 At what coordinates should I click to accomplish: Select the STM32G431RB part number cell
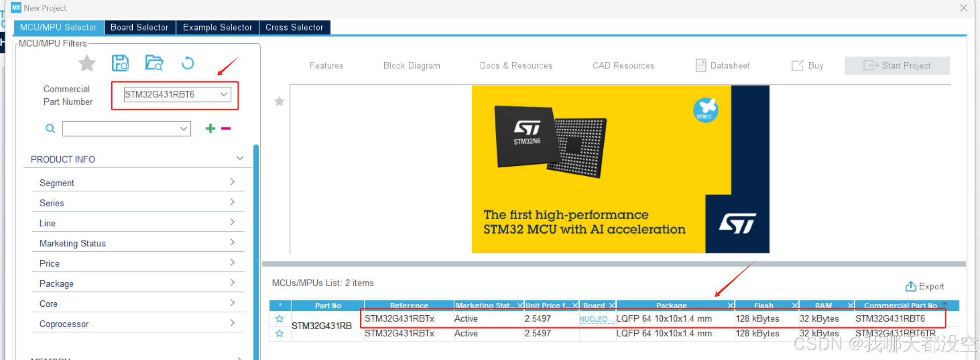pyautogui.click(x=328, y=326)
